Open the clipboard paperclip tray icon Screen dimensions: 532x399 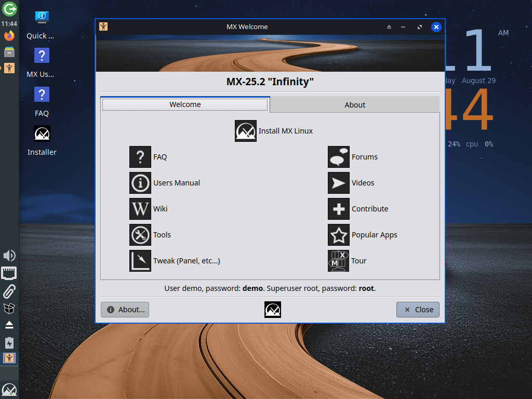(x=9, y=291)
